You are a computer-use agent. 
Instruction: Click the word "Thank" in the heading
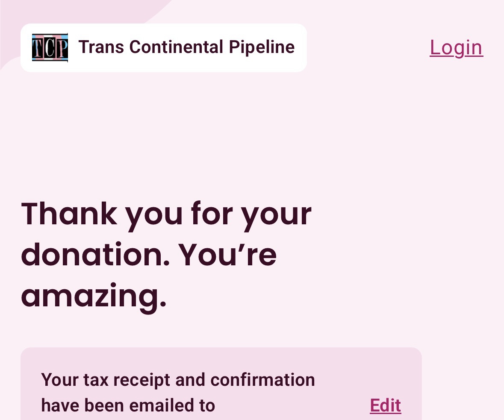69,213
